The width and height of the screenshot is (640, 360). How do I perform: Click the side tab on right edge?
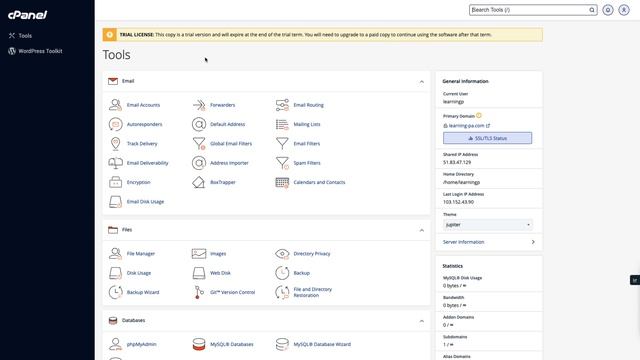(x=635, y=280)
